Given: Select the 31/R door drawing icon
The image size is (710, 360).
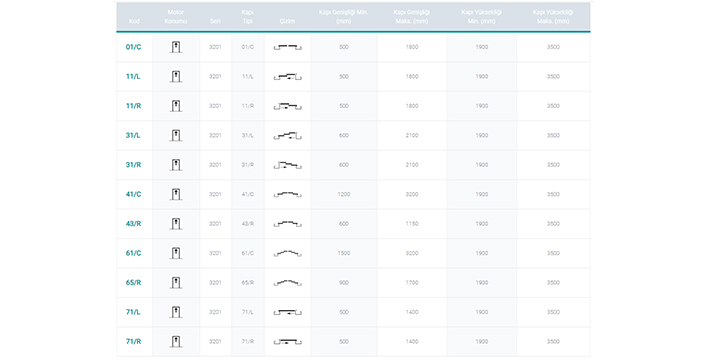Looking at the screenshot, I should click(288, 165).
